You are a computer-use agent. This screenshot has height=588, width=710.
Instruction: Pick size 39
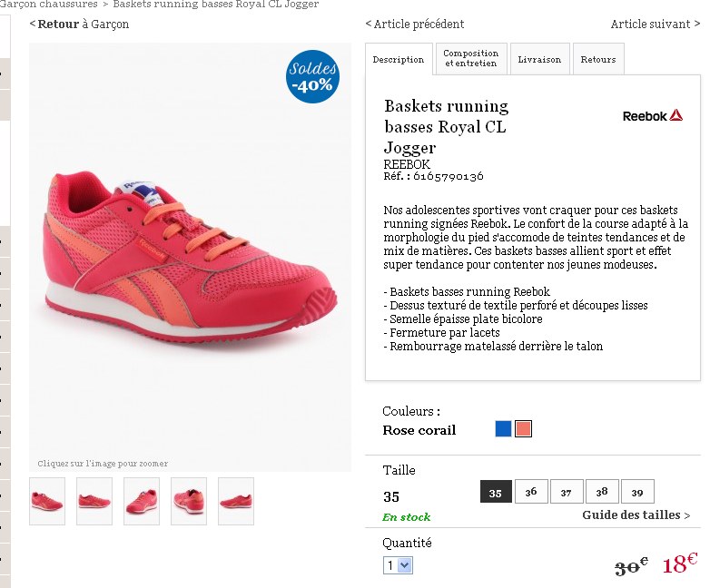(637, 492)
